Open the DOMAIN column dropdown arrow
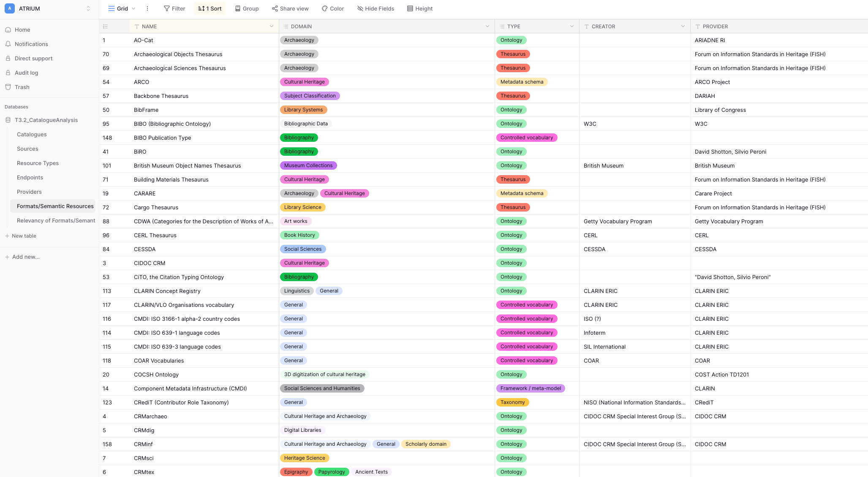868x477 pixels. 487,26
